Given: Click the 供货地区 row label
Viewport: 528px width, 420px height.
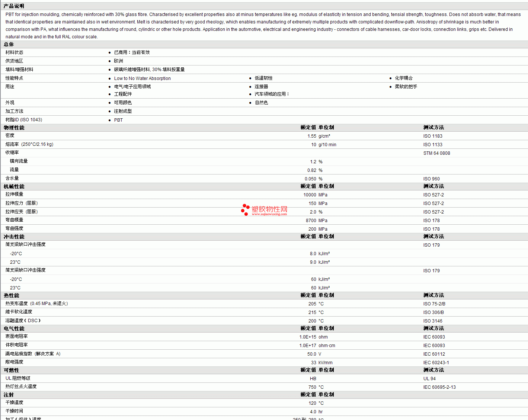Looking at the screenshot, I should pyautogui.click(x=14, y=61).
